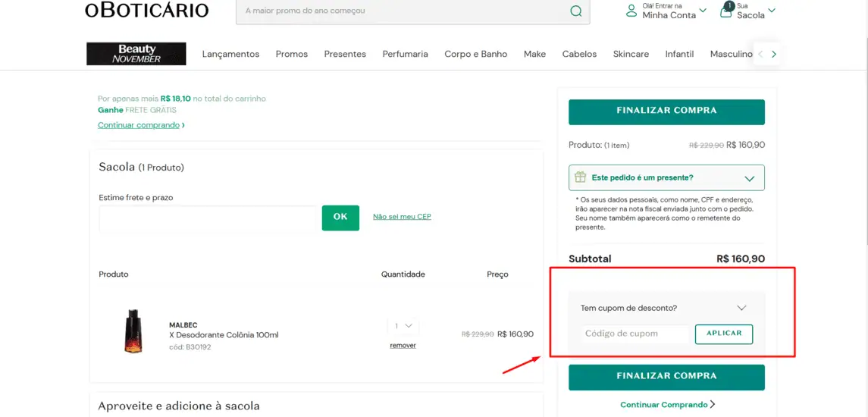868x417 pixels.
Task: Open the Perfumaria menu
Action: pyautogui.click(x=406, y=55)
